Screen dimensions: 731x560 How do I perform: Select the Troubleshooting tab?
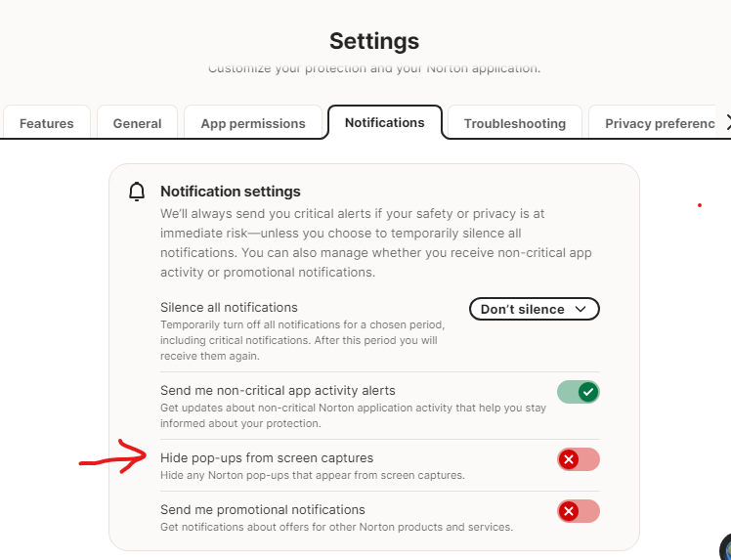(514, 123)
